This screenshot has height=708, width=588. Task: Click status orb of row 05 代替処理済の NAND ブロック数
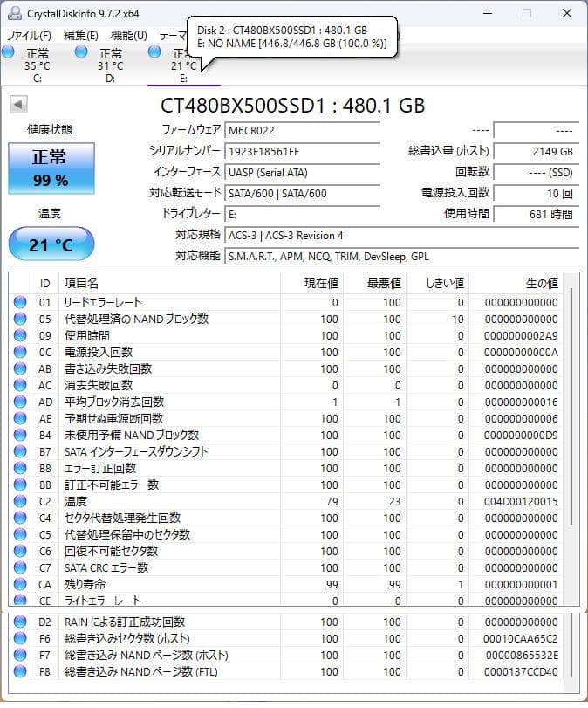tap(20, 319)
